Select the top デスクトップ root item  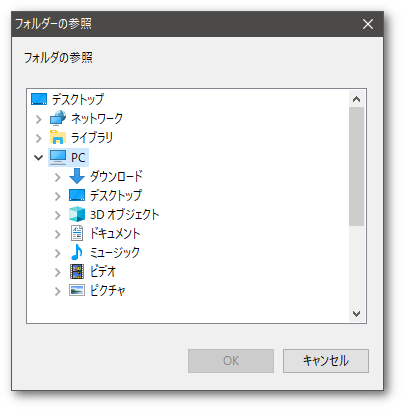pyautogui.click(x=67, y=99)
